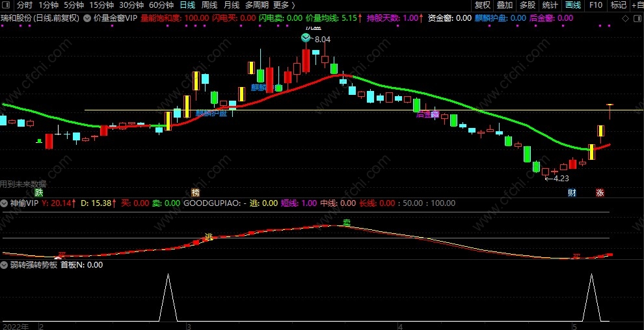Switch to the 15分钟 period tab
This screenshot has height=330, width=644.
pos(101,5)
